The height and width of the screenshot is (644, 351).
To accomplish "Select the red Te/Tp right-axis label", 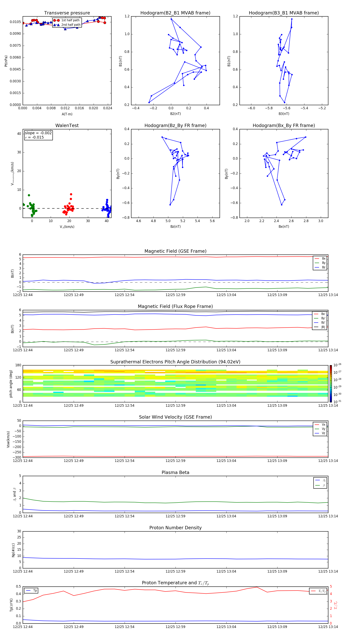I will [336, 605].
